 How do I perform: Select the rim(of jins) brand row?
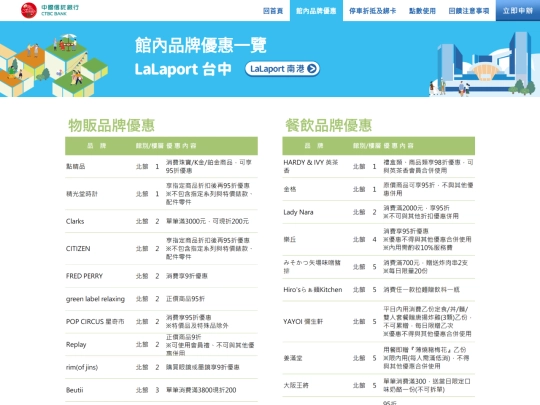point(161,367)
